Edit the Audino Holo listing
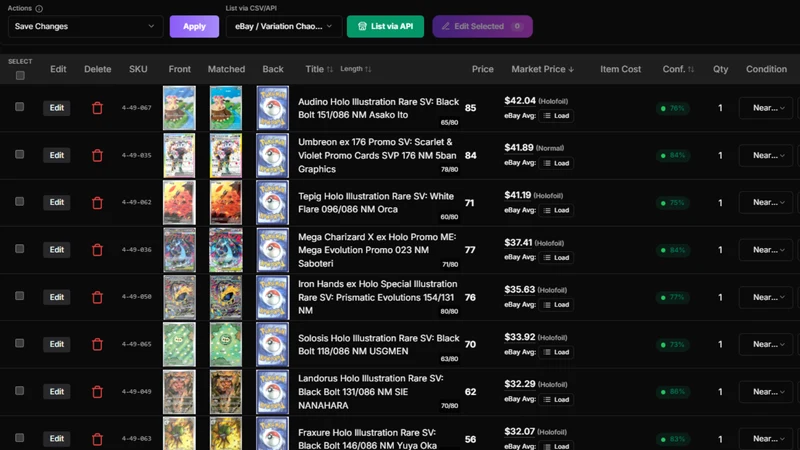800x450 pixels. pos(57,108)
